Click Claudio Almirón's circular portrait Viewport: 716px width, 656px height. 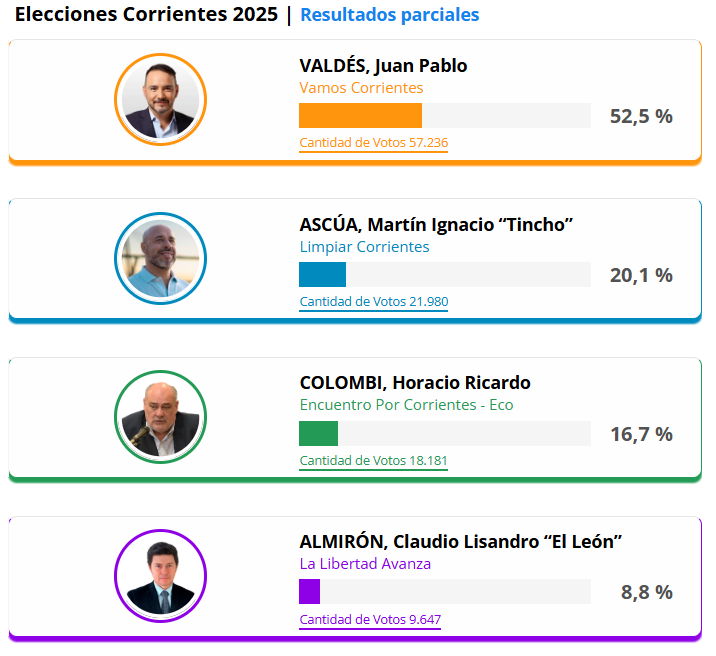pos(160,576)
